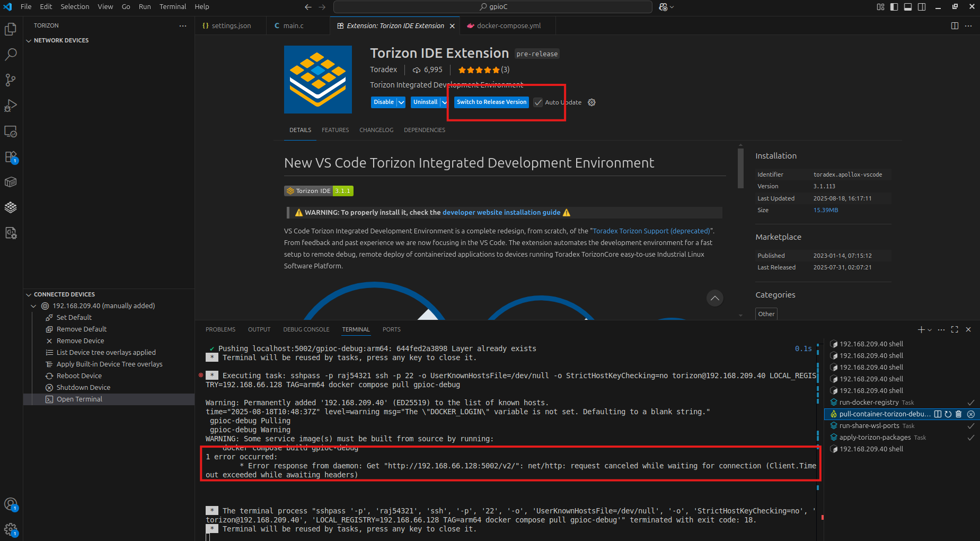Open Run and Debug view
This screenshot has height=541, width=980.
coord(11,106)
